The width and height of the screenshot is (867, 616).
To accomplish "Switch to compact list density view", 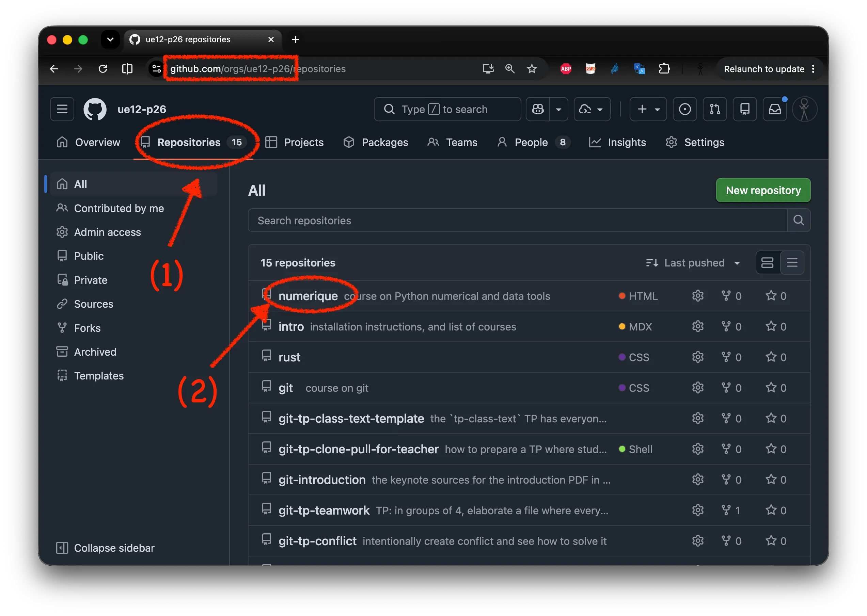I will [792, 262].
